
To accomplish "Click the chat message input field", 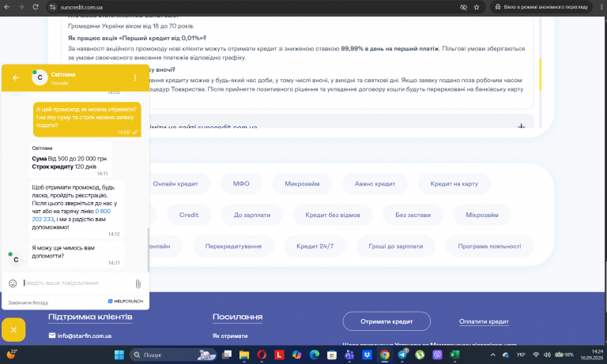I will [77, 283].
